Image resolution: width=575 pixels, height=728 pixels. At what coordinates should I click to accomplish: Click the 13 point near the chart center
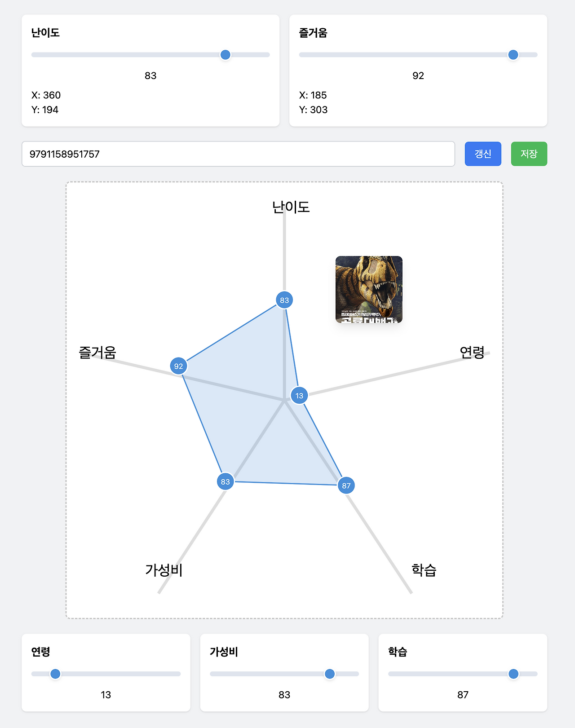[x=299, y=396]
